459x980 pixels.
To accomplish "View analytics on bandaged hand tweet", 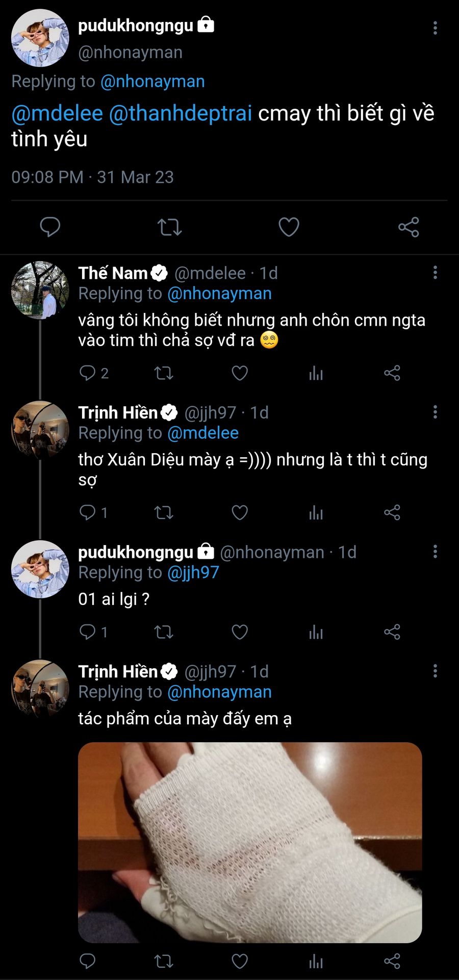I will [316, 961].
